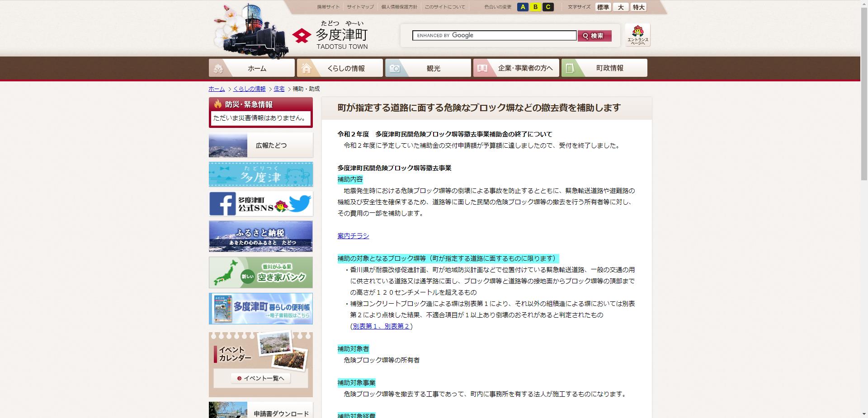Select the yellow B color scheme swatch
Screen dimensions: 868x418
tap(535, 7)
